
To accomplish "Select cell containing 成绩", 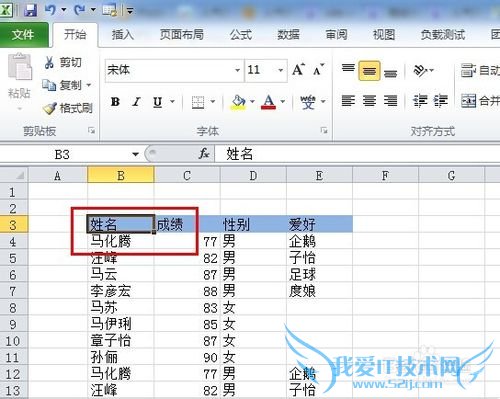I will [x=187, y=224].
